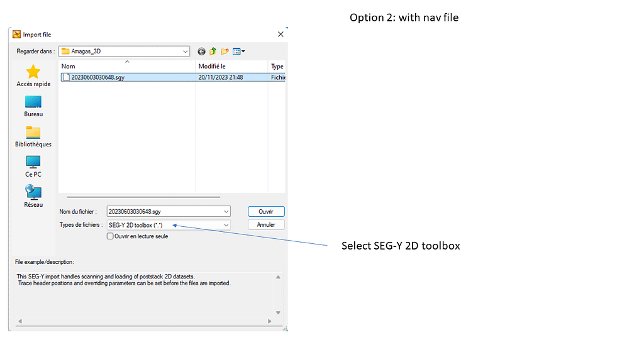644x362 pixels.
Task: Enable Ouvrir en lecture seule checkbox
Action: pos(111,236)
